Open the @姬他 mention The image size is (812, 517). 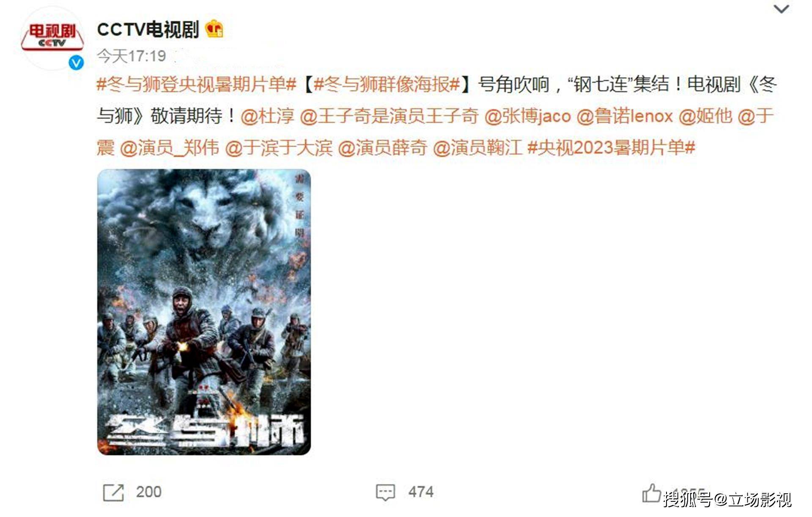tap(705, 116)
